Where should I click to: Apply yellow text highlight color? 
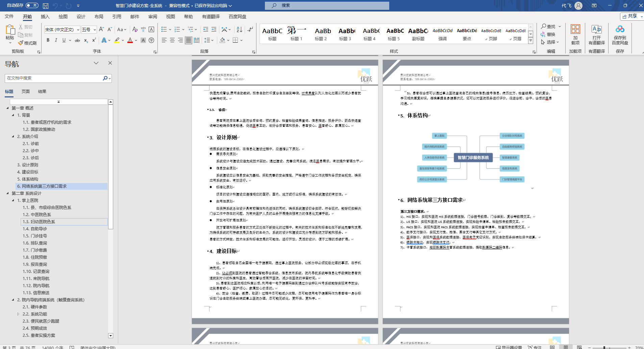point(117,40)
